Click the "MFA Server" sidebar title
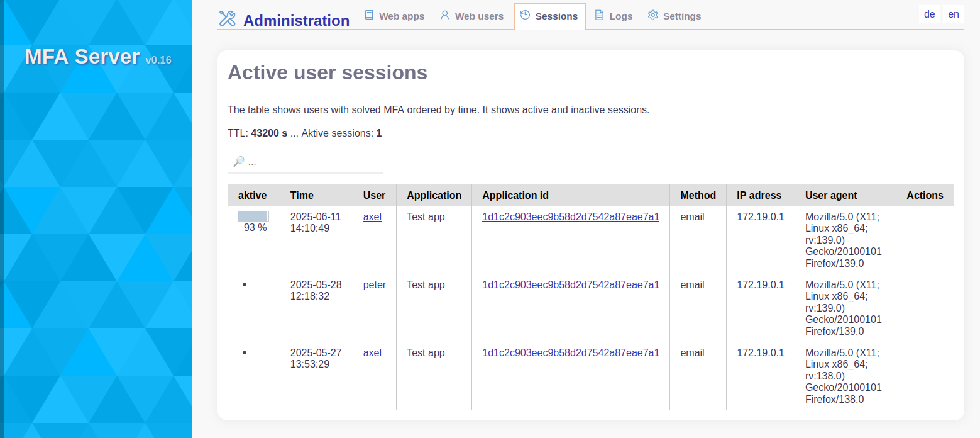980x438 pixels. [82, 57]
